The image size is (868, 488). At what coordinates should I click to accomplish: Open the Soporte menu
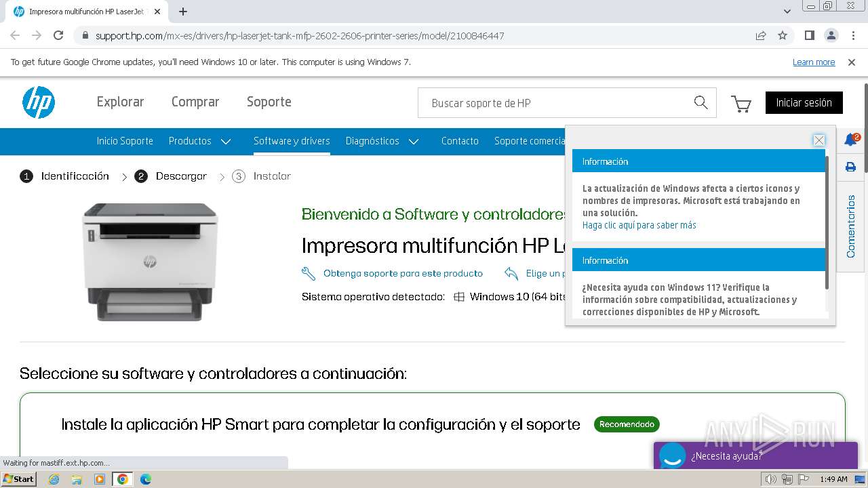[x=269, y=102]
